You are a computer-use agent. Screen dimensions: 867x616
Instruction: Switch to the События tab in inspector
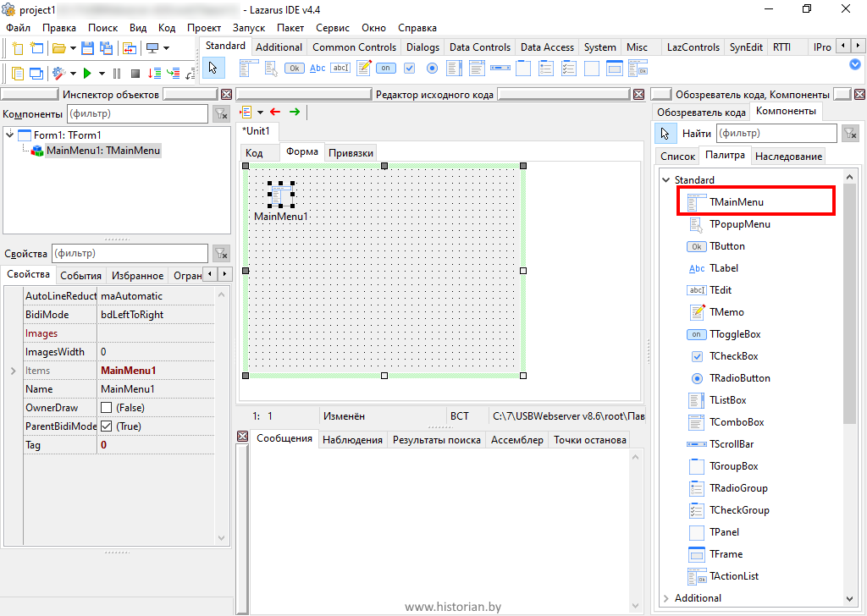80,276
